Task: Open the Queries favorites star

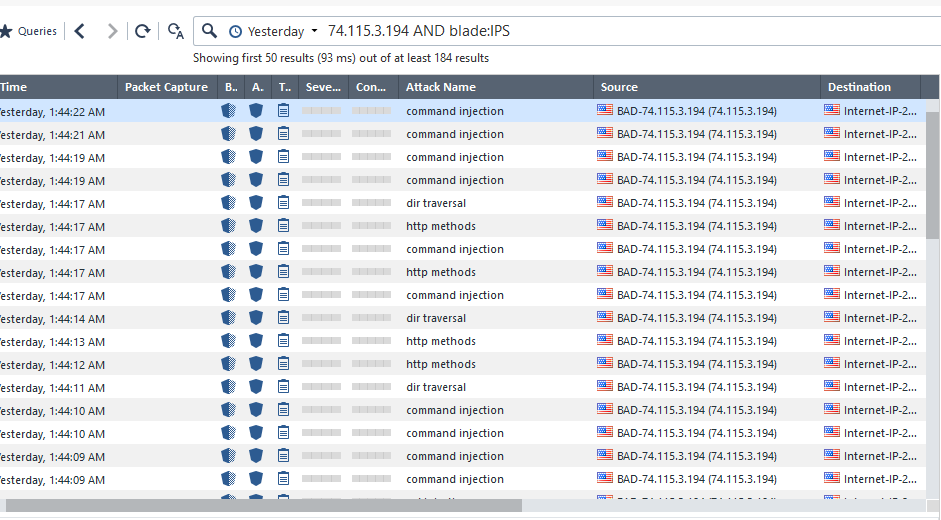Action: coord(6,31)
